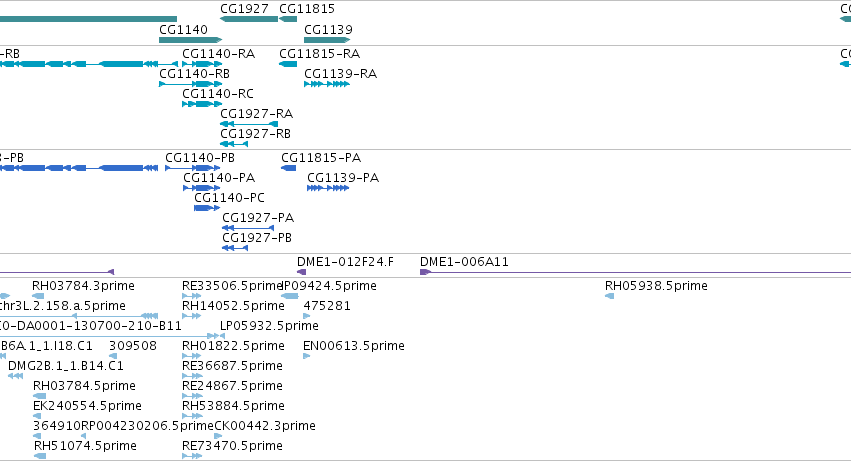Select the RH05938.5prime EST label
This screenshot has width=851, height=461.
pos(656,286)
